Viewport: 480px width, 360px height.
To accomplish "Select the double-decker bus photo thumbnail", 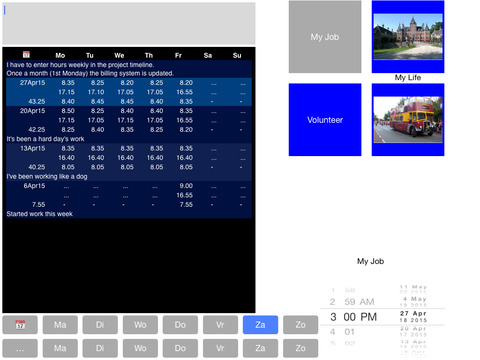I will (x=408, y=120).
